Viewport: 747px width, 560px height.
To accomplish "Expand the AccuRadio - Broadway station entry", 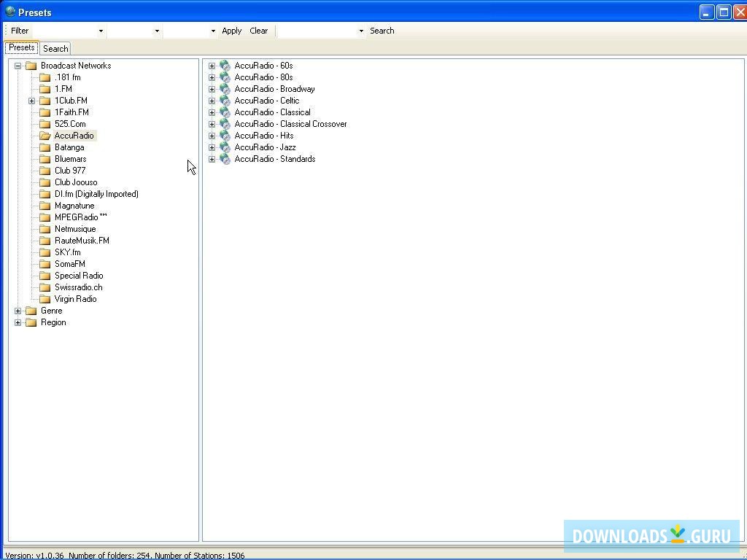I will pyautogui.click(x=212, y=89).
